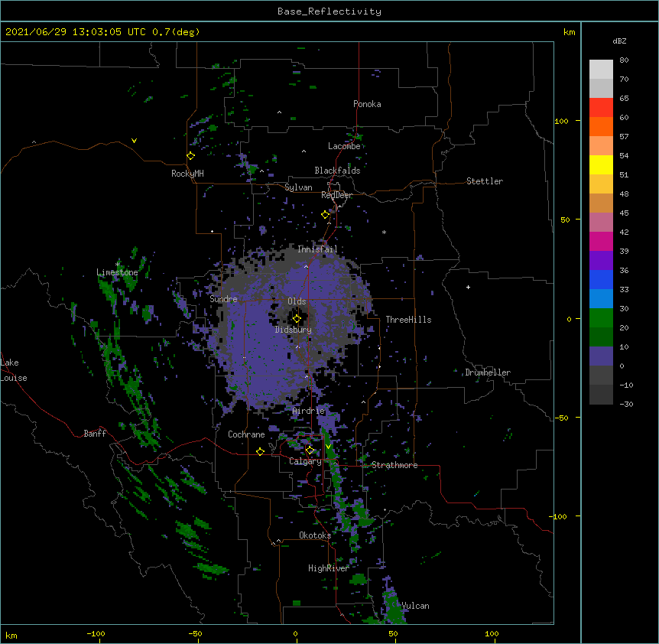Click the Sundre city label
Screen dimensions: 659x644
[x=223, y=299]
